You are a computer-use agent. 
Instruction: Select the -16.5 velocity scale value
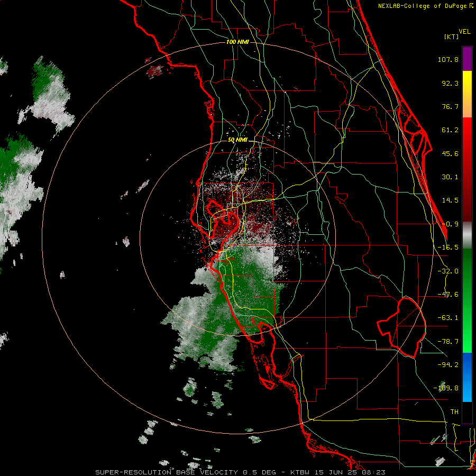448,248
